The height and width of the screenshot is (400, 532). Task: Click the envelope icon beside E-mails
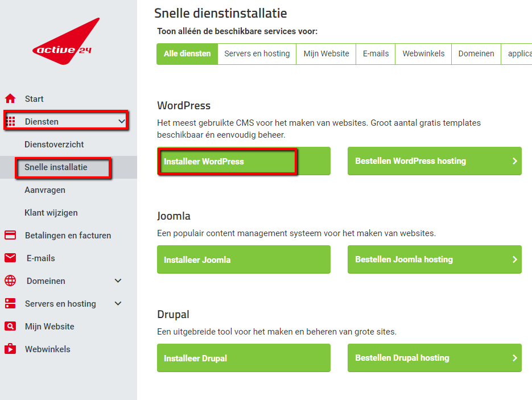10,258
